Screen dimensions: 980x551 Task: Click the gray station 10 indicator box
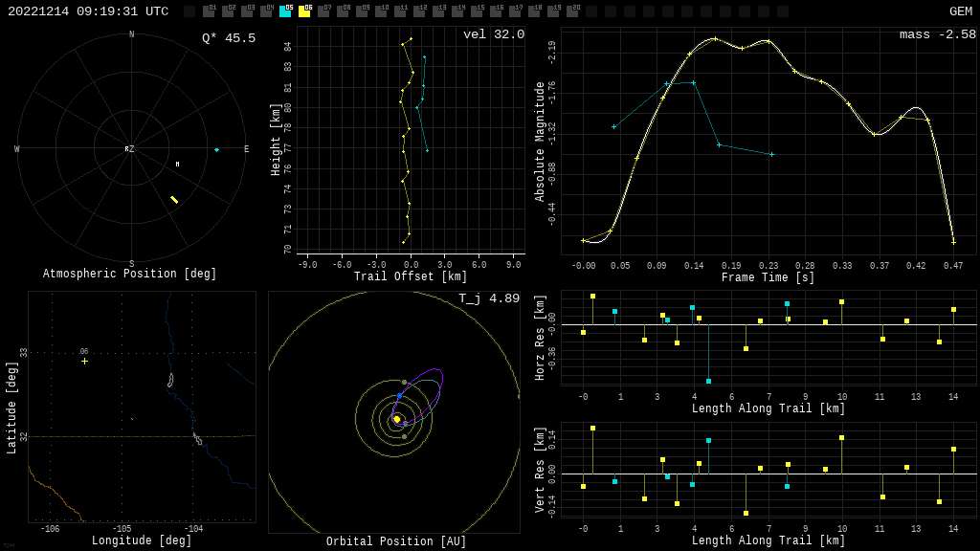tap(381, 11)
